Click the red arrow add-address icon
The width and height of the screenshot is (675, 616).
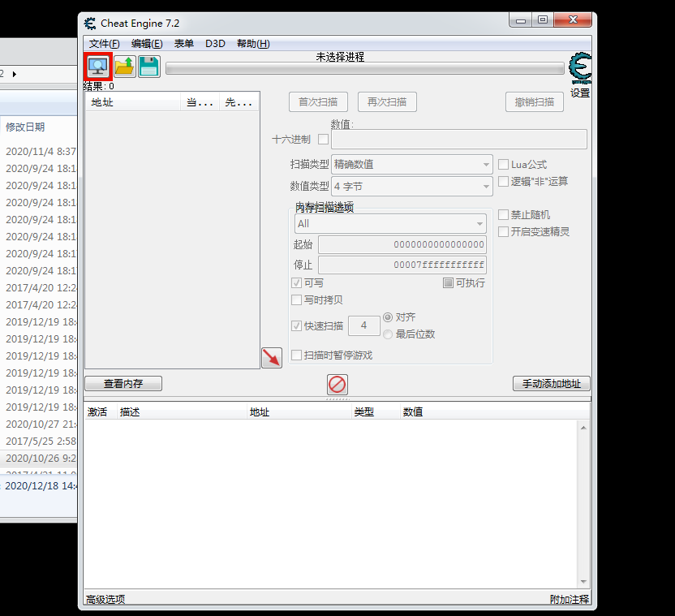[x=272, y=358]
